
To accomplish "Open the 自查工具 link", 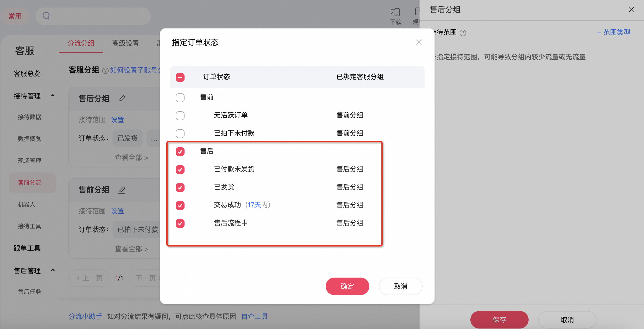I will (x=255, y=316).
